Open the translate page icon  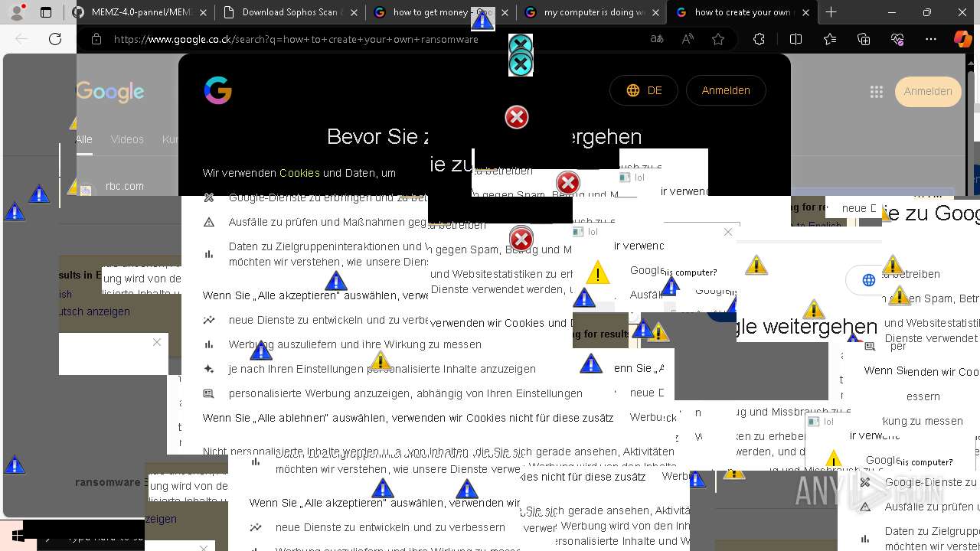tap(656, 39)
